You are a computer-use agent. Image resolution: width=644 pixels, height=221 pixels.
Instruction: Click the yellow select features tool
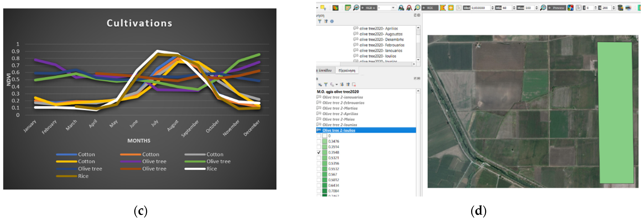coord(323,8)
